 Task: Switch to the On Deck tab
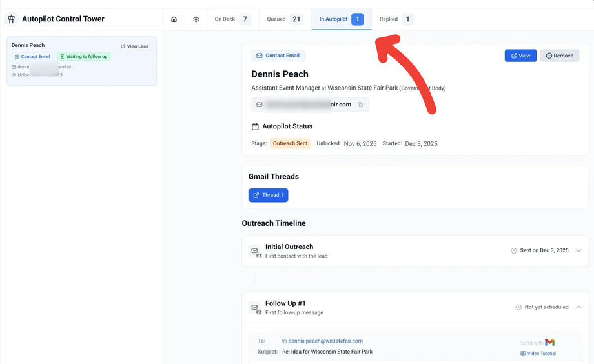(x=232, y=19)
